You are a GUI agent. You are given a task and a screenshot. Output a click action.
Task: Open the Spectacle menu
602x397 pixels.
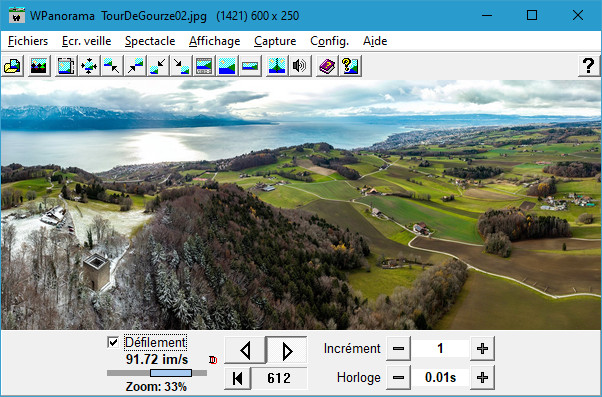150,41
